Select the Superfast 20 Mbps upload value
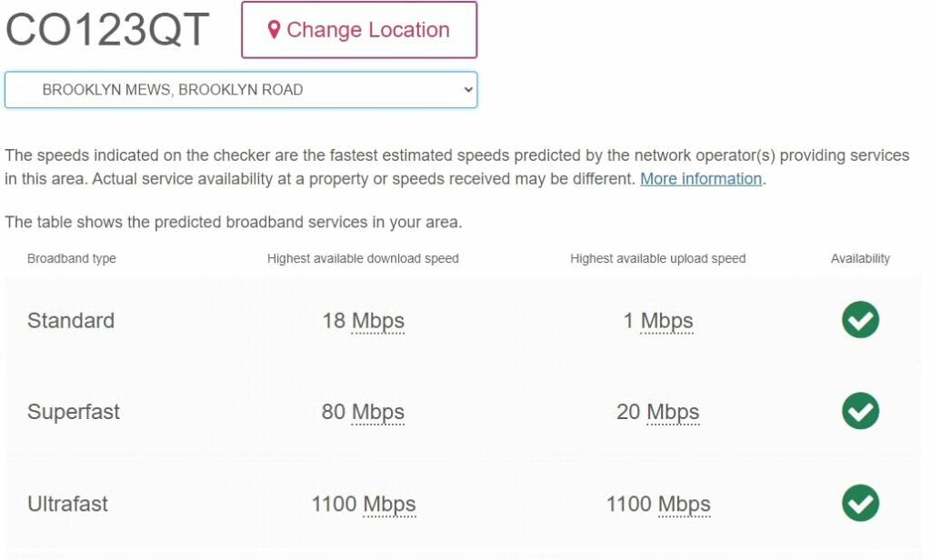 pyautogui.click(x=657, y=412)
